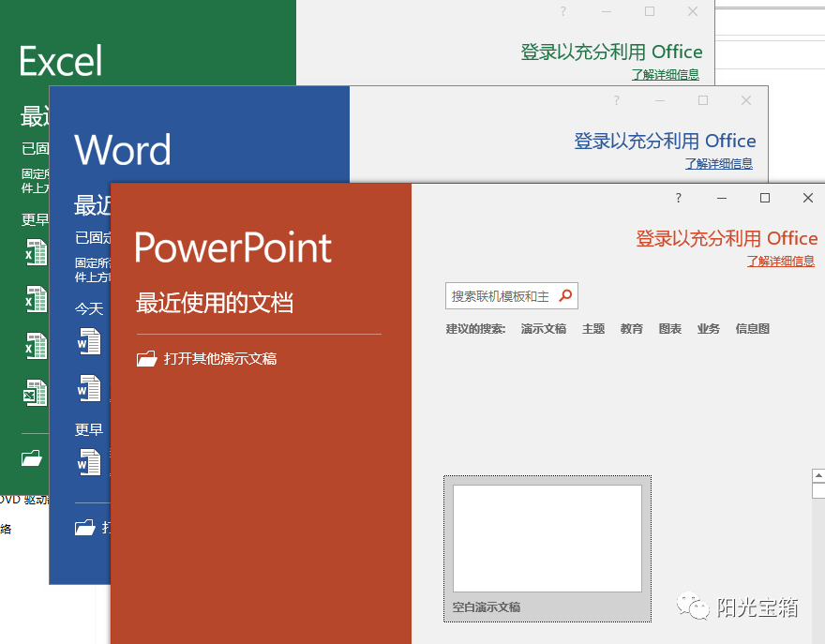
Task: Open other presentations folder icon in PowerPoint
Action: click(x=147, y=358)
